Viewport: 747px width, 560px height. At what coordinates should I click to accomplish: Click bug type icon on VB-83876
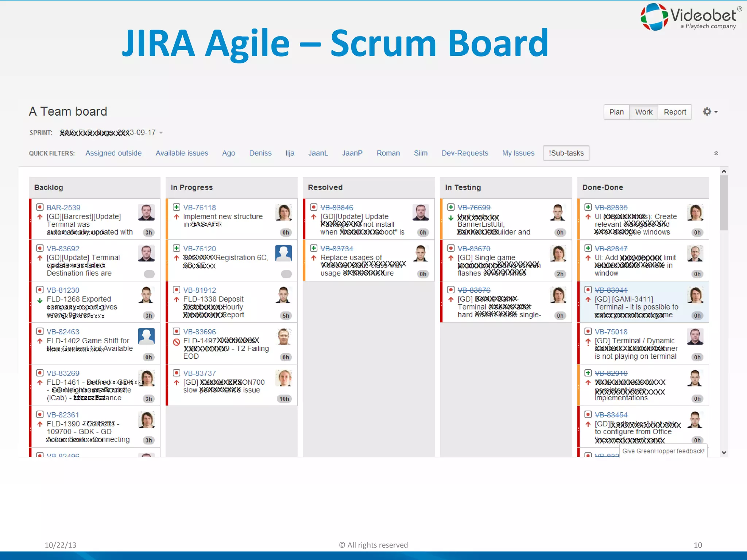click(451, 290)
